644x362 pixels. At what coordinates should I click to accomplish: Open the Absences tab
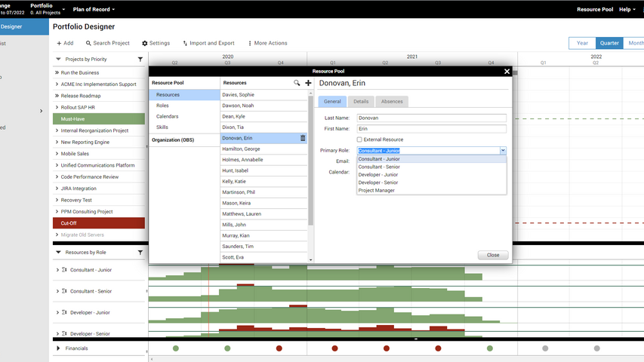click(391, 101)
